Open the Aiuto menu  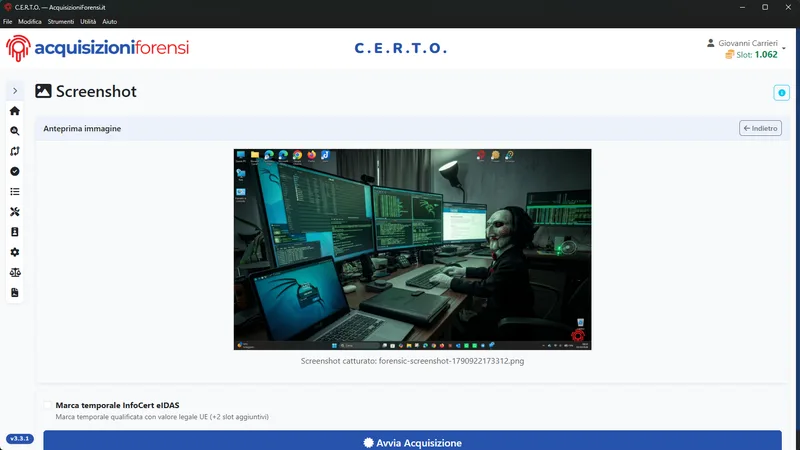tap(109, 21)
